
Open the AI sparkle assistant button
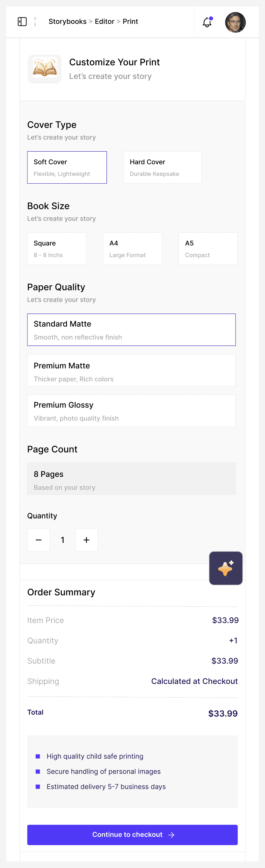tap(226, 568)
